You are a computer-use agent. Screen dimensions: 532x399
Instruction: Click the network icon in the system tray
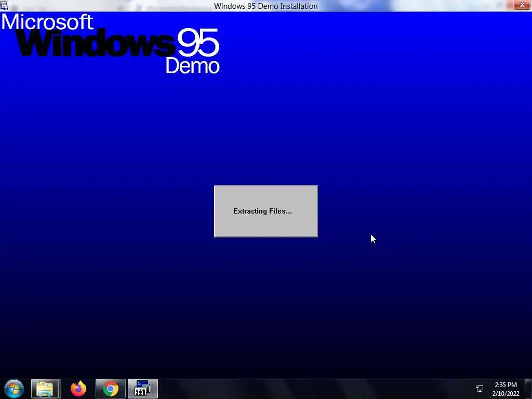480,389
